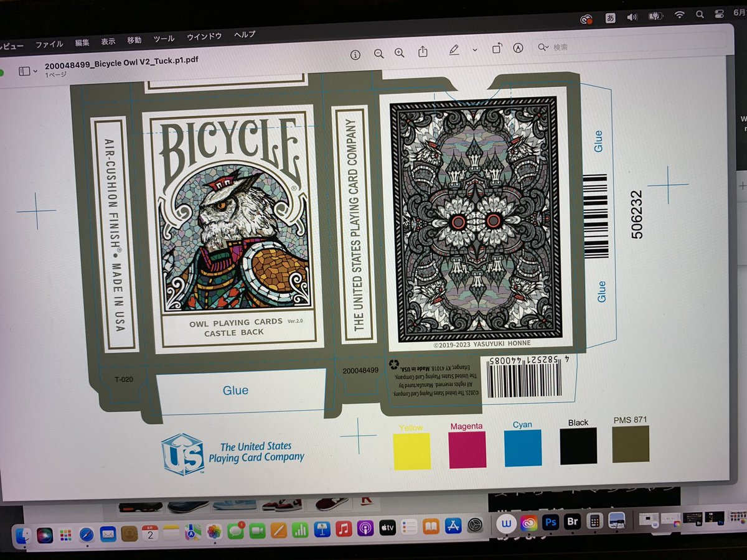
Task: Open Maps from the Dock
Action: click(192, 532)
